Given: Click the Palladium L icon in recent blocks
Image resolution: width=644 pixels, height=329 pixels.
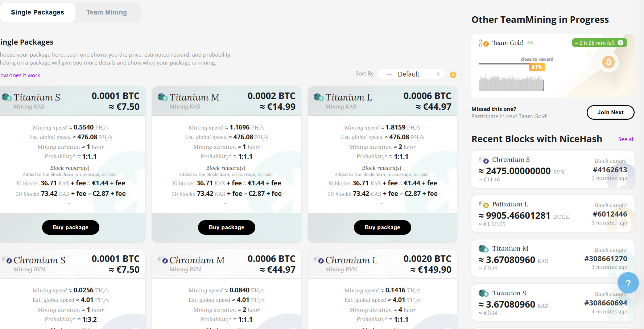Looking at the screenshot, I should coord(484,205).
